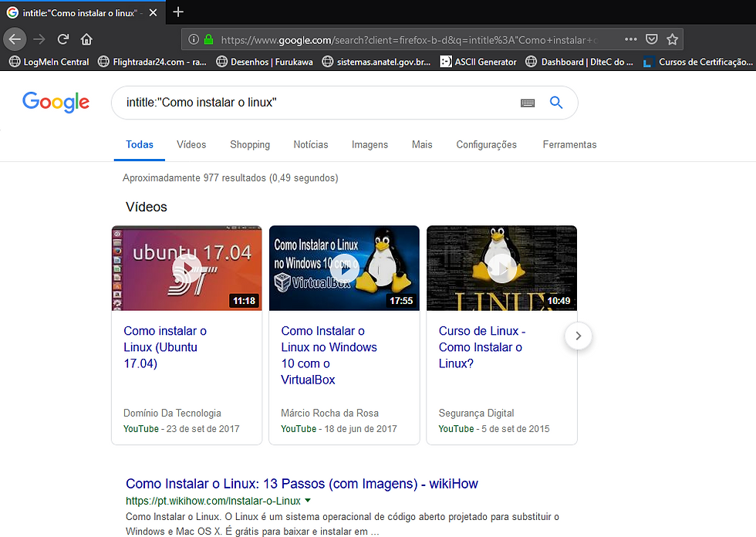Click the green padlock security icon
The image size is (756, 537).
click(209, 39)
